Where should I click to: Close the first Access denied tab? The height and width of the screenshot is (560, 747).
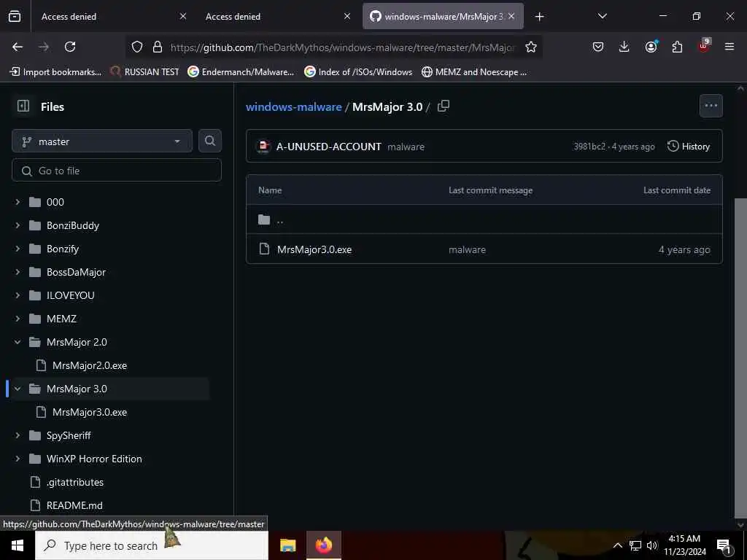183,16
